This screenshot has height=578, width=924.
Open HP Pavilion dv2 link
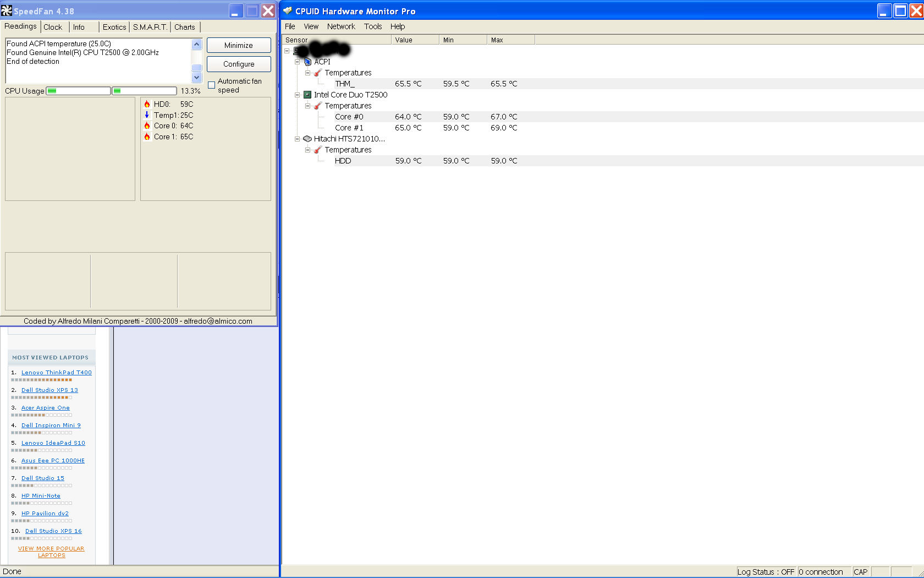click(45, 514)
